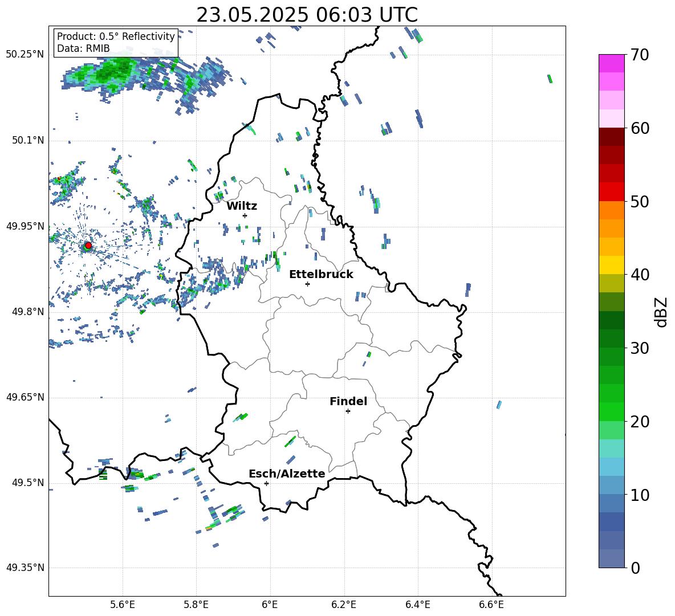Click the Esch/Alzette label

(287, 474)
